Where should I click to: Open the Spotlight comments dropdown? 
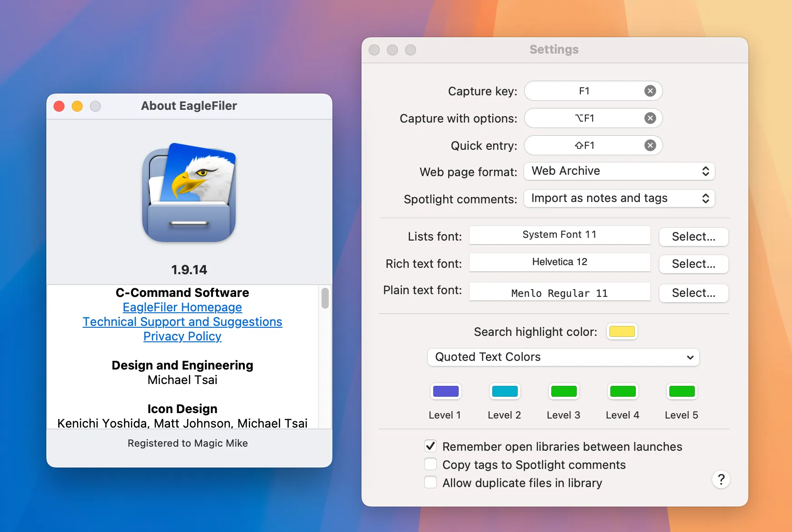click(x=619, y=198)
